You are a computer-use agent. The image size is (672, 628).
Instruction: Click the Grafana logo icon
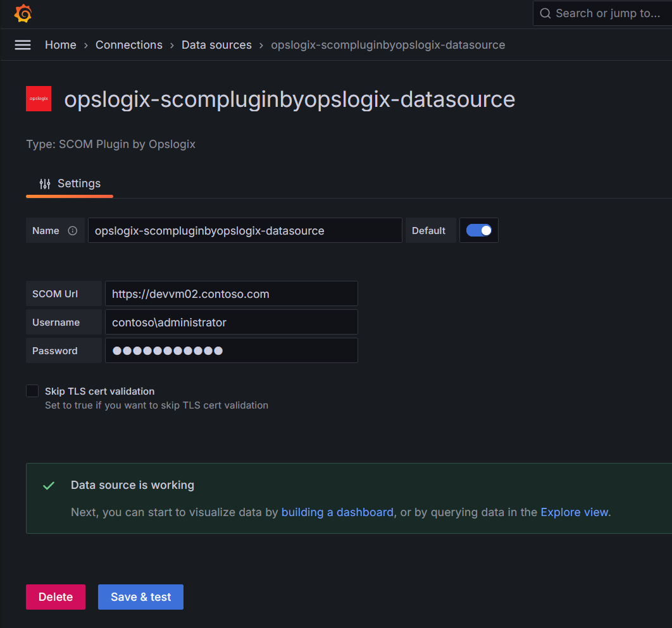[23, 13]
